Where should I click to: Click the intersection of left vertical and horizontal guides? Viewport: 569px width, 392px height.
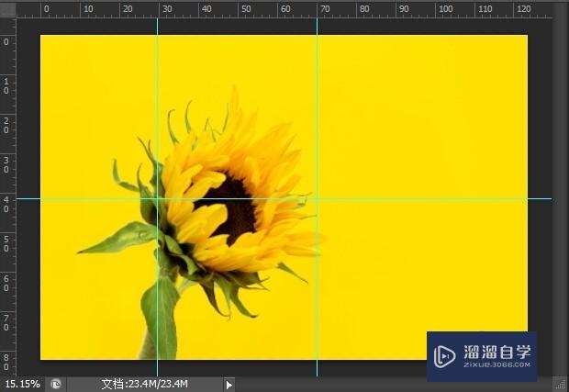coord(158,198)
